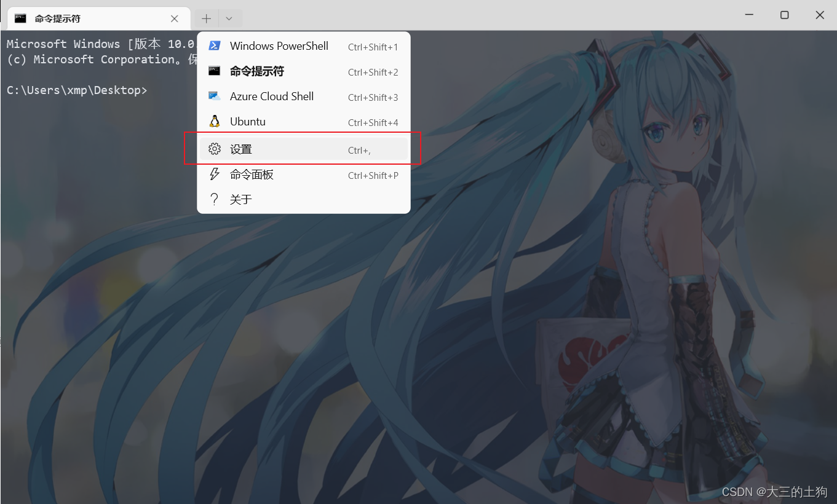Launch Windows PowerShell from the dropdown menu
The width and height of the screenshot is (837, 504).
tap(279, 45)
